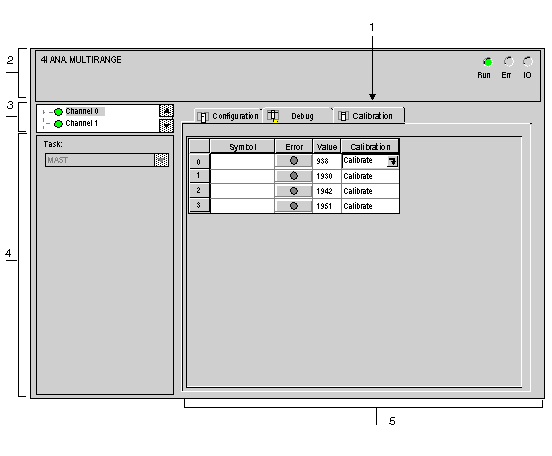Click the IO status indicator light
The height and width of the screenshot is (456, 552).
pos(527,62)
